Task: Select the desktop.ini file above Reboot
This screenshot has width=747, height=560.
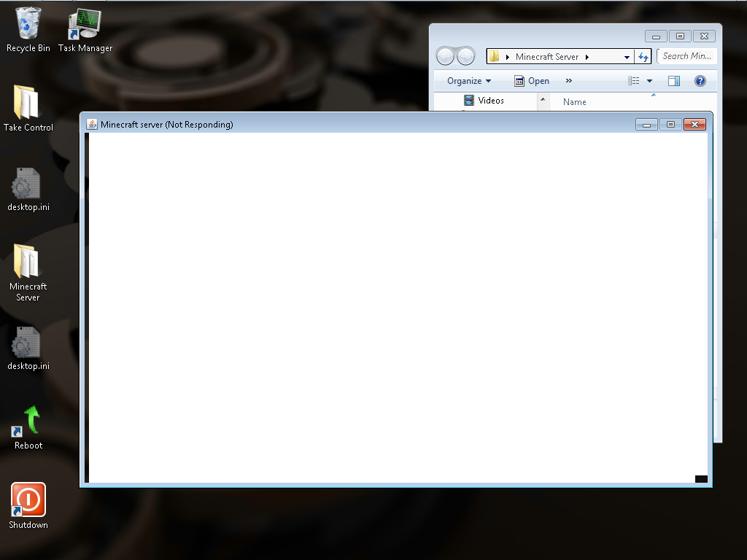Action: [x=28, y=348]
